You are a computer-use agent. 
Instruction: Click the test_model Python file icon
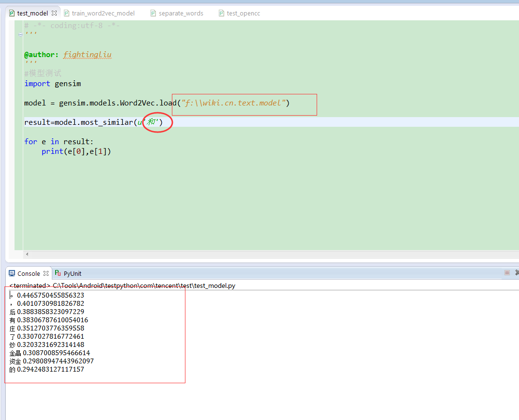point(12,13)
